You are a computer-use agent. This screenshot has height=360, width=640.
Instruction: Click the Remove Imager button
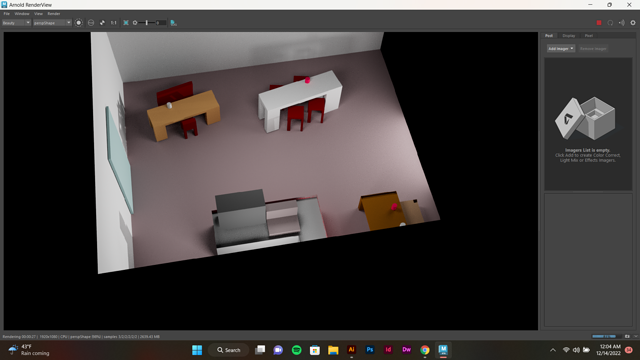[593, 49]
